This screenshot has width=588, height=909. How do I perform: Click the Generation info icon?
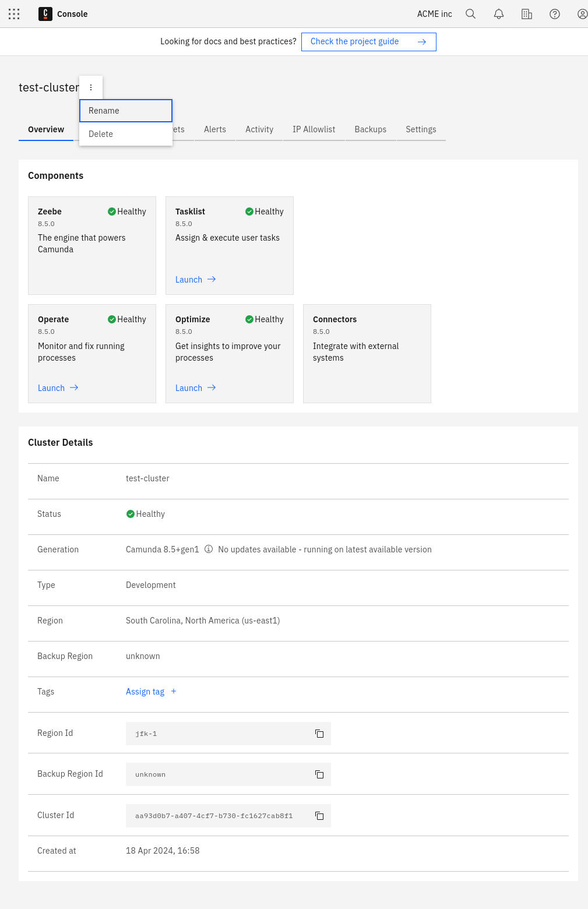(x=209, y=549)
